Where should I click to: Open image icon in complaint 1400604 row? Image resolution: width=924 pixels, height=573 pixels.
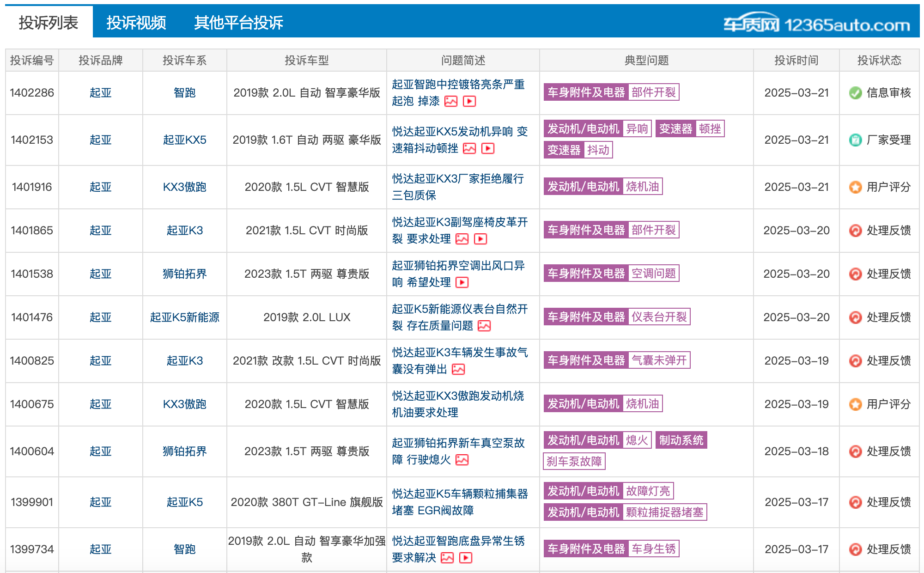(x=462, y=460)
